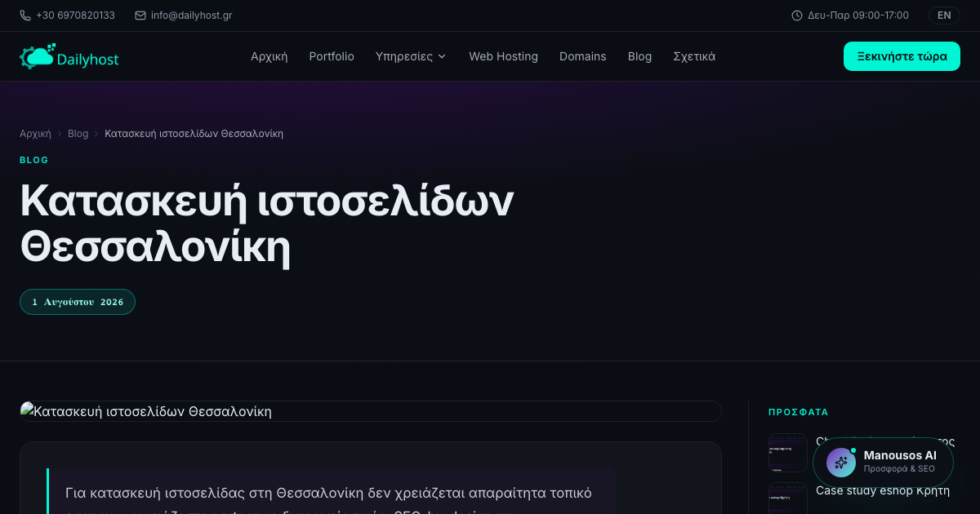Screen dimensions: 980x514
Task: Click the Δευ-Παρ 09:00-17:00 hours text
Action: 858,16
